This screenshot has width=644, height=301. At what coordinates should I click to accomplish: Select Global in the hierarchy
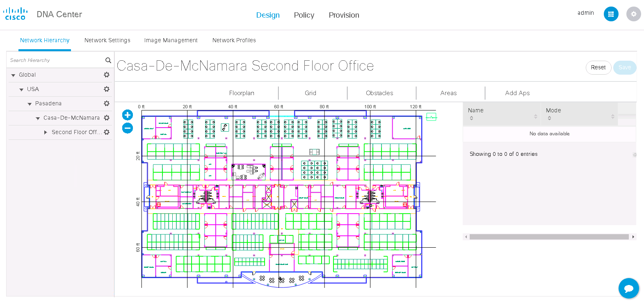(x=27, y=75)
